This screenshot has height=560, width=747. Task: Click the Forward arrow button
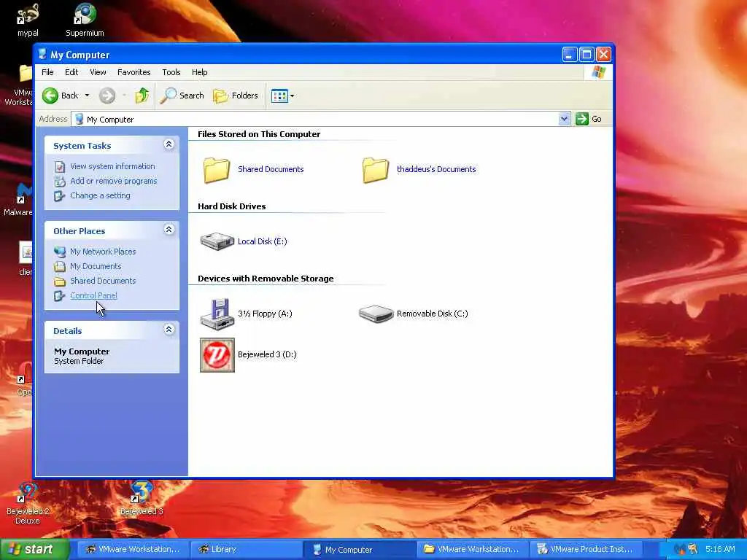point(107,96)
